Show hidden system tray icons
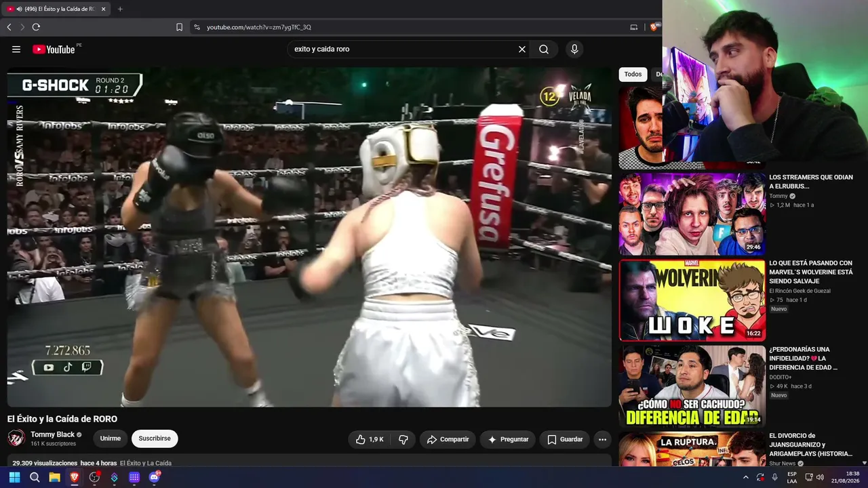Viewport: 868px width, 488px height. point(745,477)
